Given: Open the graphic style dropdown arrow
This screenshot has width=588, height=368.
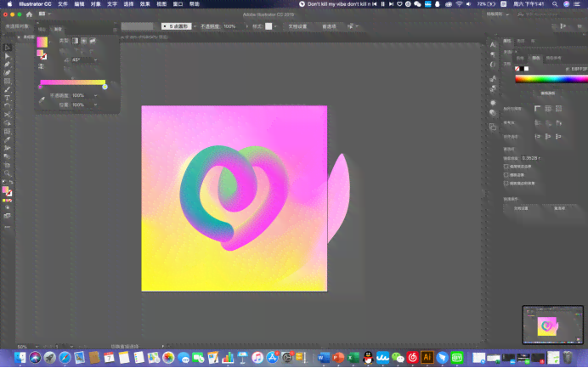Looking at the screenshot, I should (275, 26).
